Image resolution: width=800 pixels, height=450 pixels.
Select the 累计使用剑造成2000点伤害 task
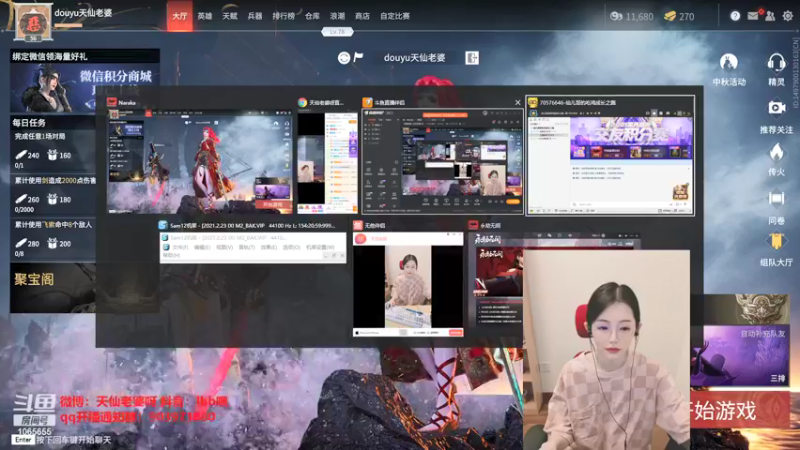pyautogui.click(x=53, y=195)
